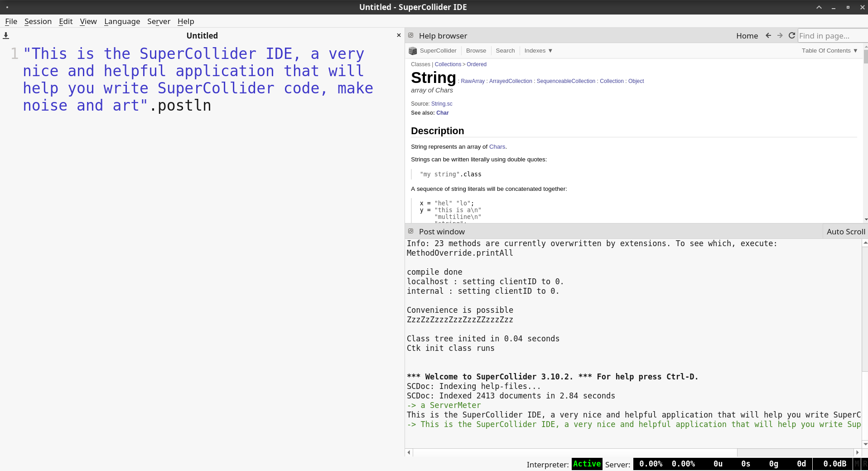
Task: Open the View menu
Action: [88, 21]
